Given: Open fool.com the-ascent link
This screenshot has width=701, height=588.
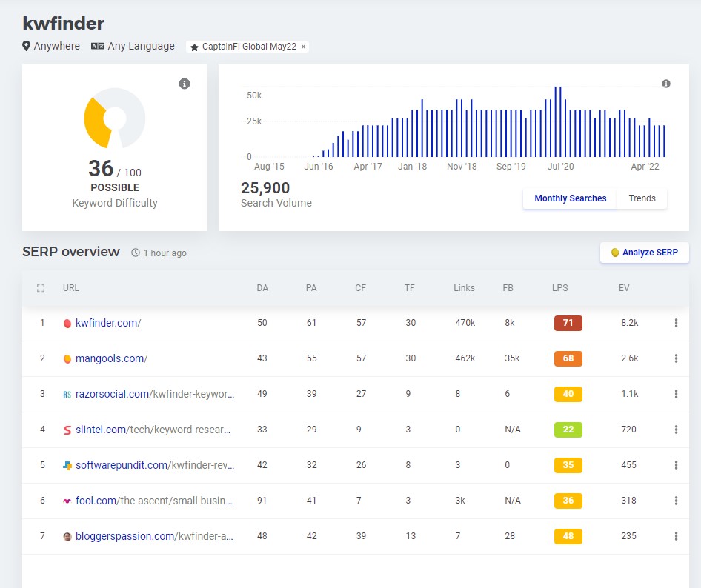Looking at the screenshot, I should 154,501.
